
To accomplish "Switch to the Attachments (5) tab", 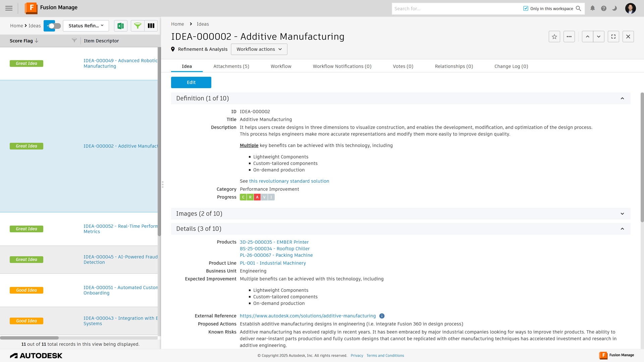I will point(231,66).
